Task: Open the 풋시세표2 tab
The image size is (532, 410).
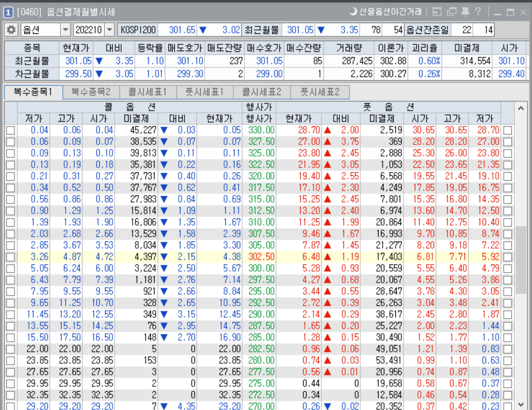Action: point(320,92)
